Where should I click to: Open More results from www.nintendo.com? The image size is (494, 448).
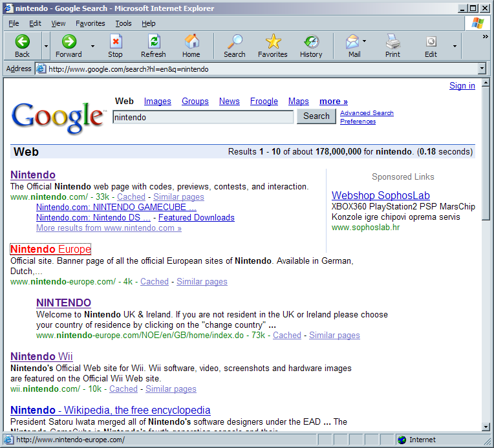(x=109, y=228)
